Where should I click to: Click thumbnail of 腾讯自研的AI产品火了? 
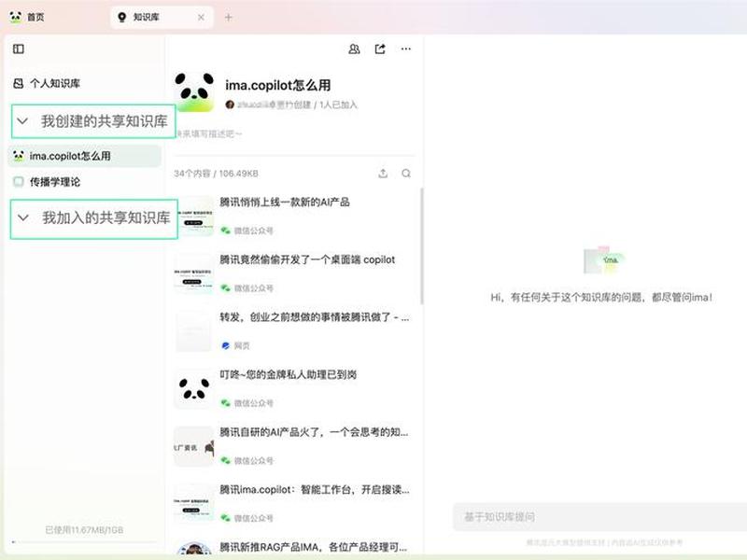[x=194, y=446]
